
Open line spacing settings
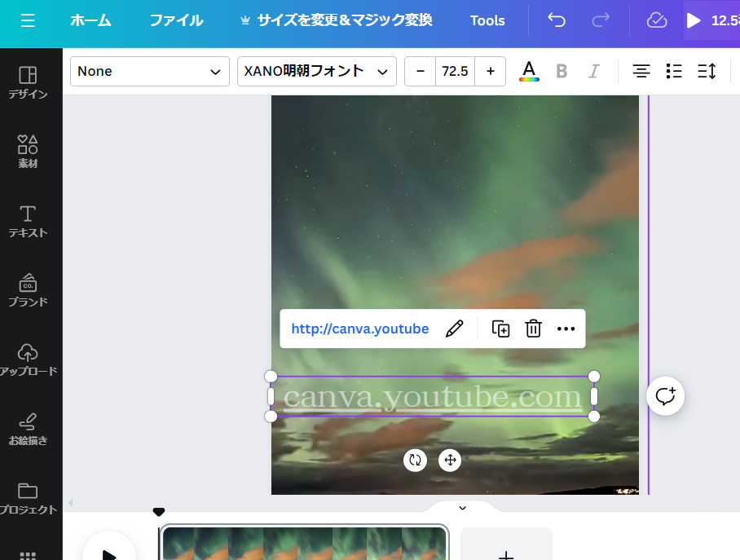click(x=707, y=71)
